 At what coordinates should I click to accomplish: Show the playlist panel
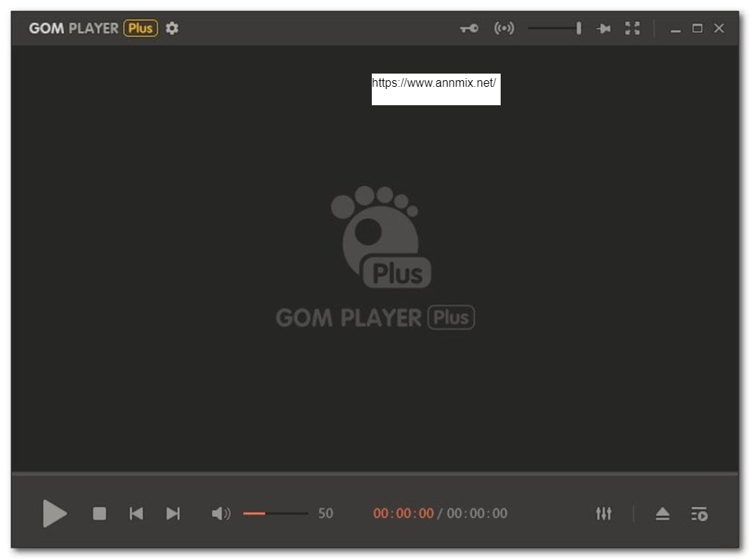(699, 514)
